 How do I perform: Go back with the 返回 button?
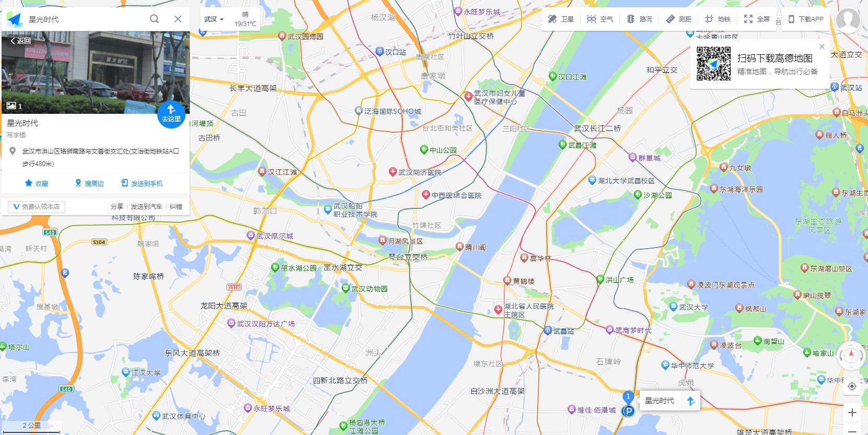click(21, 40)
